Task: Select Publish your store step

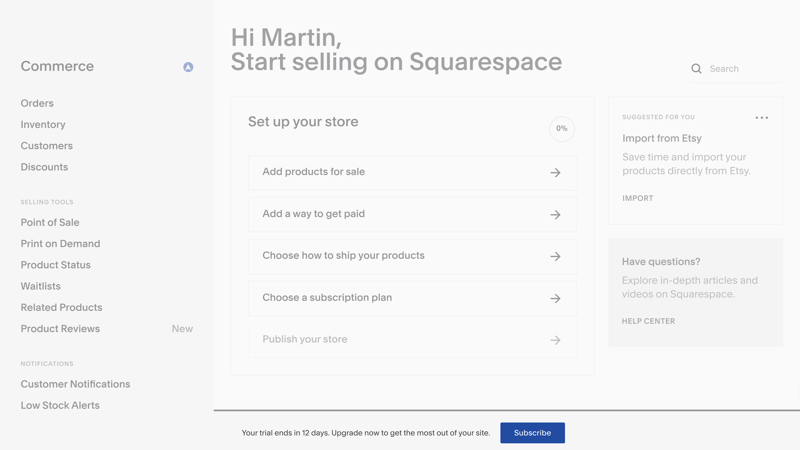Action: (412, 340)
